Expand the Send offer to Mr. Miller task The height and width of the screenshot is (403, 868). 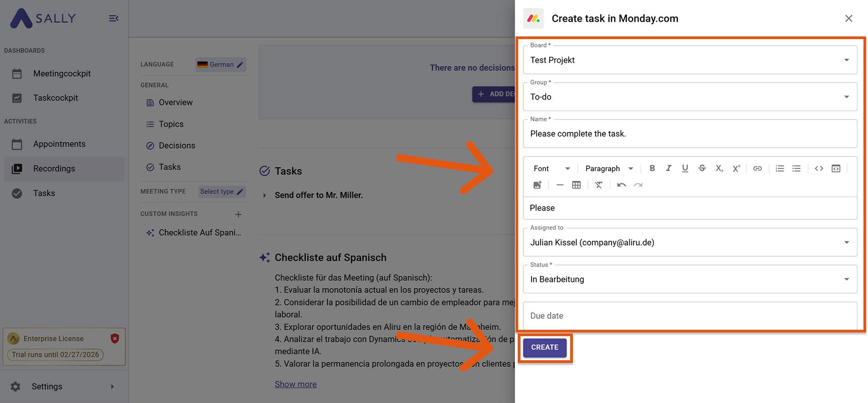(x=265, y=195)
